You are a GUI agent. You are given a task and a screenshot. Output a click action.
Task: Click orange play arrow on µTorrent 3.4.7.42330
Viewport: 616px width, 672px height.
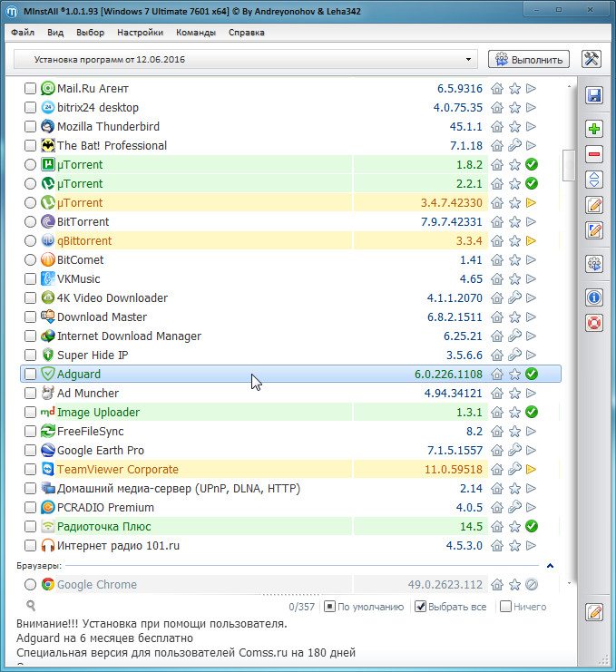coord(531,203)
